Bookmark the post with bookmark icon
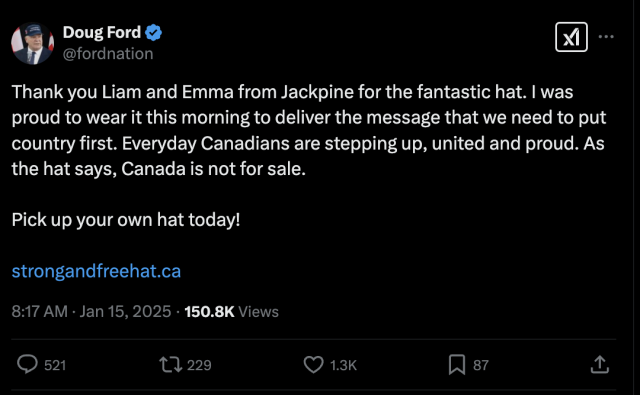The image size is (640, 395). 457,364
